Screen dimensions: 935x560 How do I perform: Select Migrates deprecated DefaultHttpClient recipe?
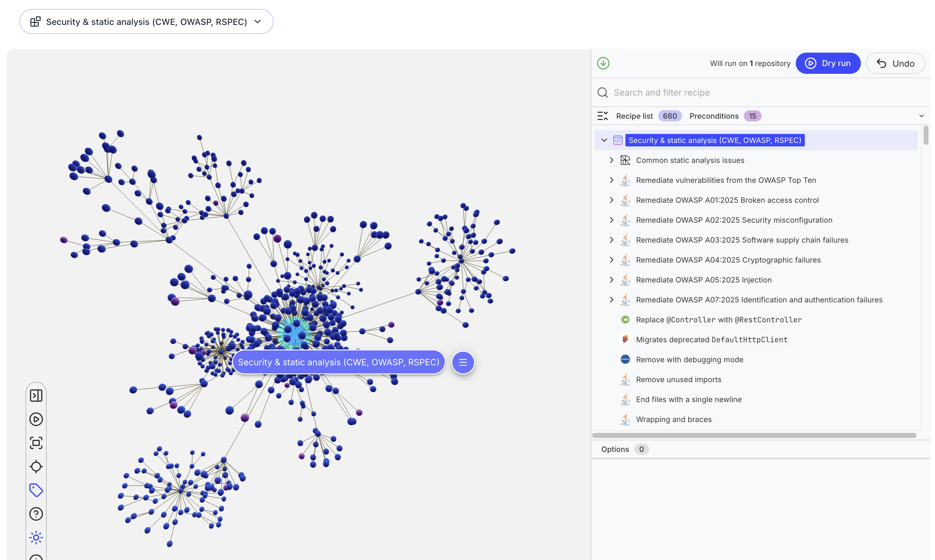tap(712, 340)
